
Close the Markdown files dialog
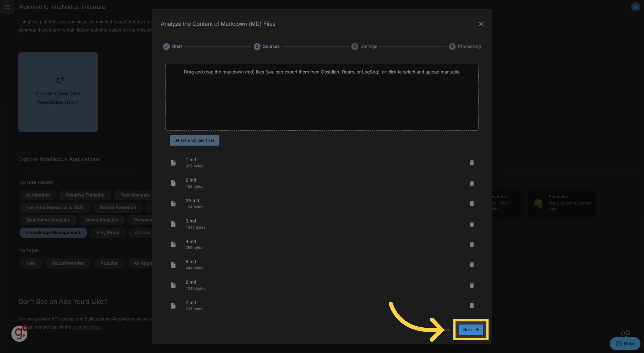[481, 24]
